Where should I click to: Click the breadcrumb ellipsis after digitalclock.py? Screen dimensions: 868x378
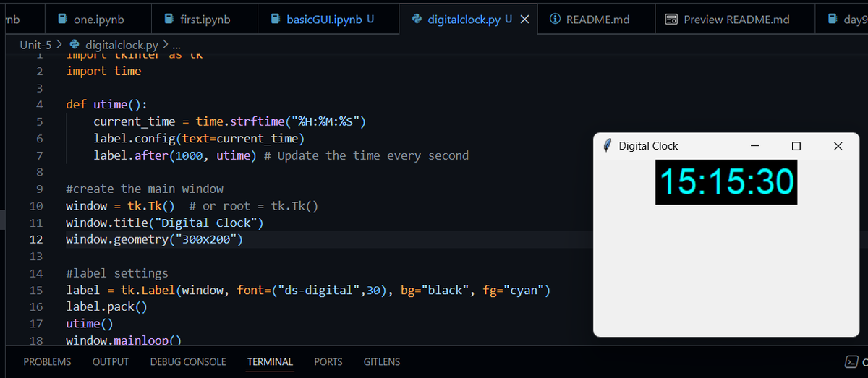pos(176,46)
